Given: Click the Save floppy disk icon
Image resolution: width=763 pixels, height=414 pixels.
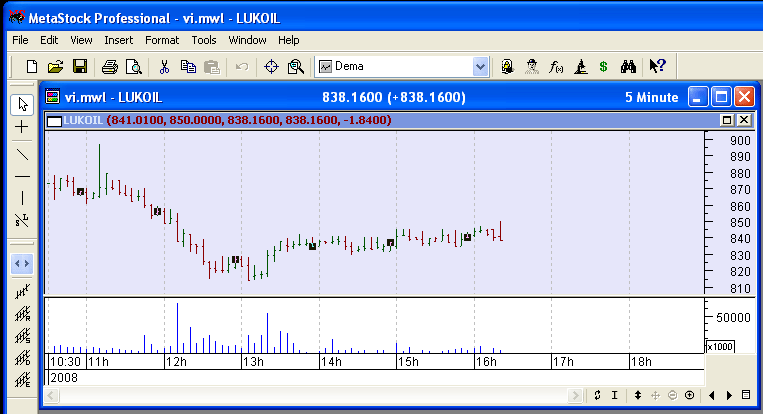Looking at the screenshot, I should pyautogui.click(x=80, y=67).
